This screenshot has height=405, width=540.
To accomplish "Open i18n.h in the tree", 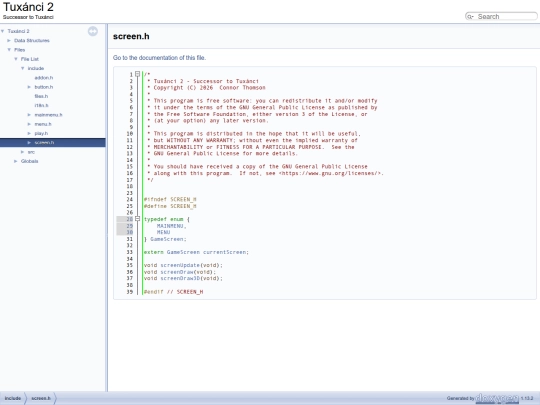I will (41, 105).
